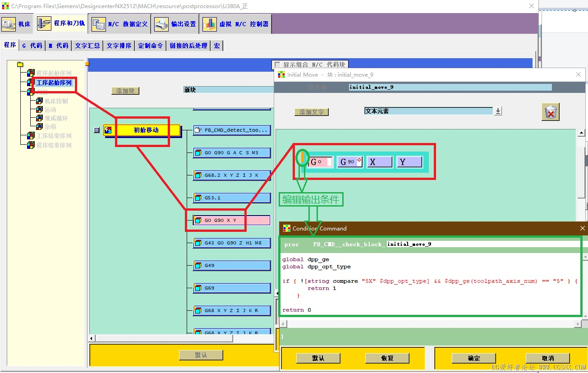Click the cube icon beside 工序结束序列
Image resolution: width=588 pixels, height=373 pixels.
click(x=31, y=136)
